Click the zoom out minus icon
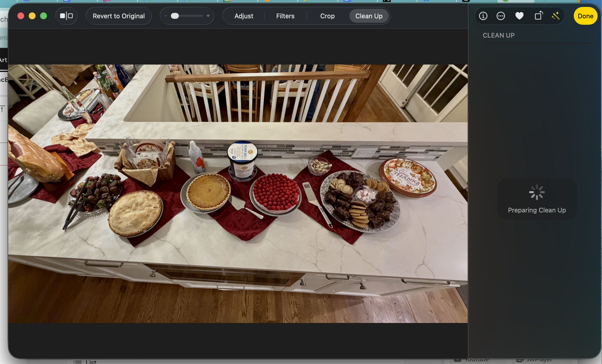602x364 pixels. pos(166,16)
